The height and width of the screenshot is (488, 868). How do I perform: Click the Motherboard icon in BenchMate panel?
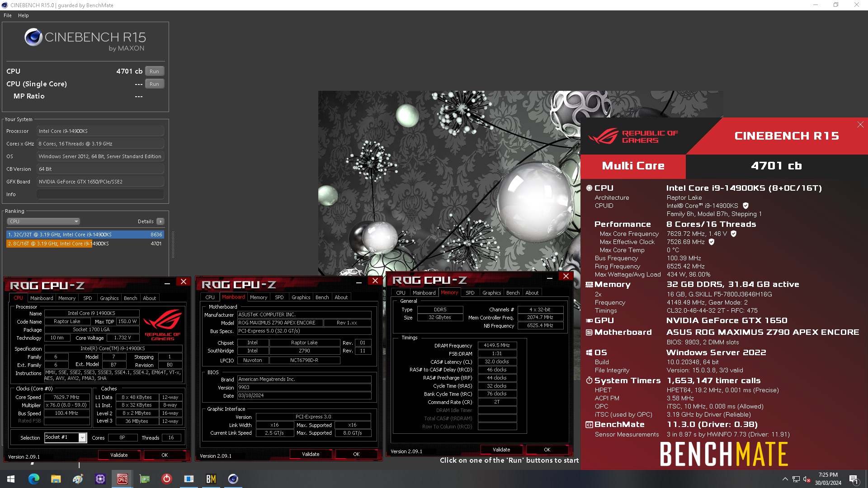pyautogui.click(x=589, y=333)
